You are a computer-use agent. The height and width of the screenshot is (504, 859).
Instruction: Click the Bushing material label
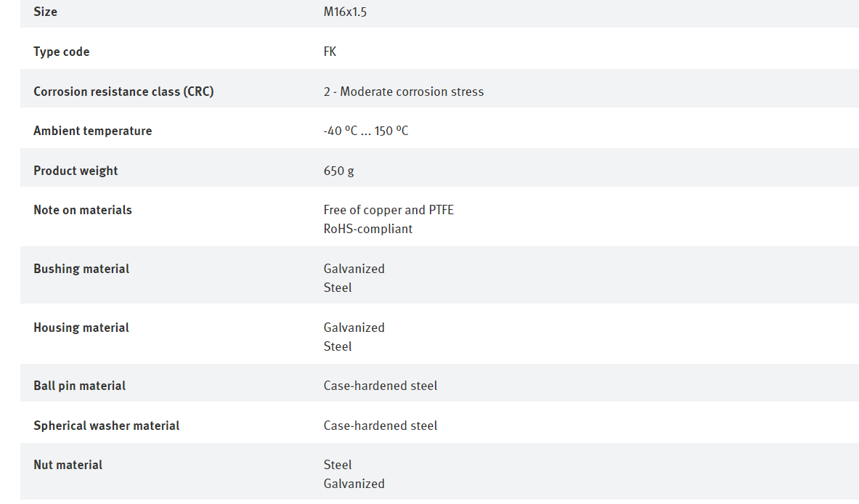[x=81, y=269]
